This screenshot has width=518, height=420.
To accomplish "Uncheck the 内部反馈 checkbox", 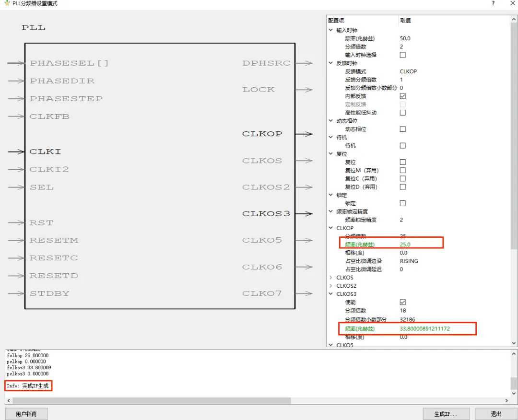I will coord(403,96).
